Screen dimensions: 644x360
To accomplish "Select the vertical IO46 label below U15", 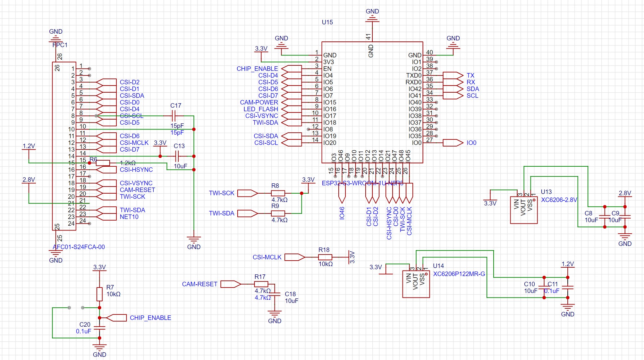I will 342,213.
